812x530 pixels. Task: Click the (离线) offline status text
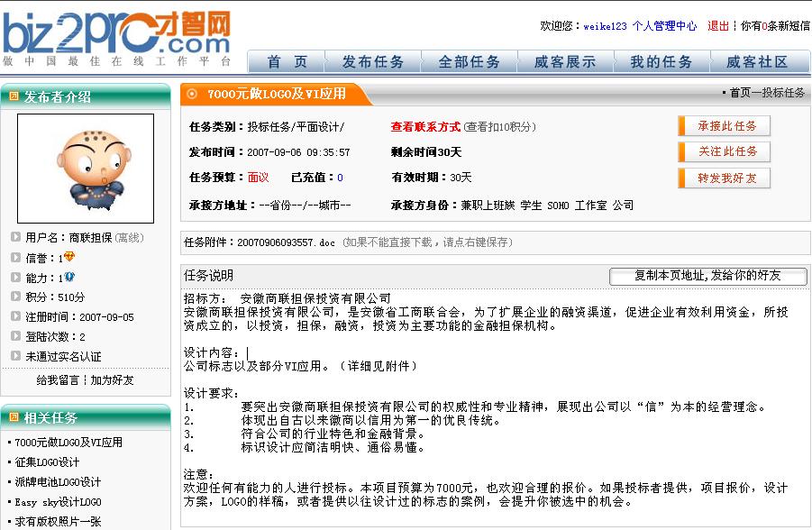[129, 238]
